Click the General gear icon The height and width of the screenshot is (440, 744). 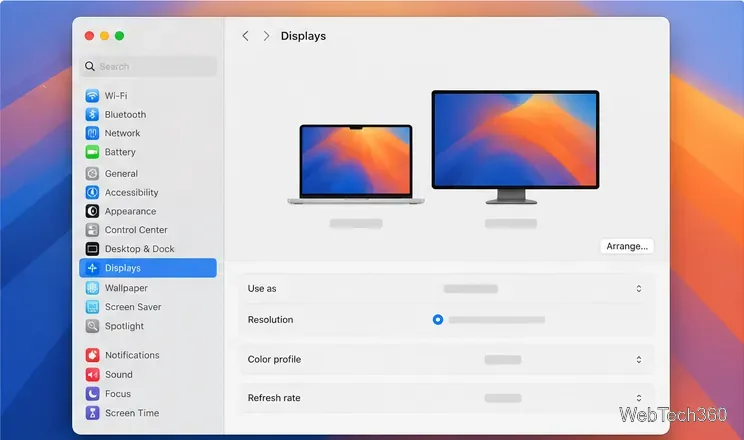tap(92, 173)
